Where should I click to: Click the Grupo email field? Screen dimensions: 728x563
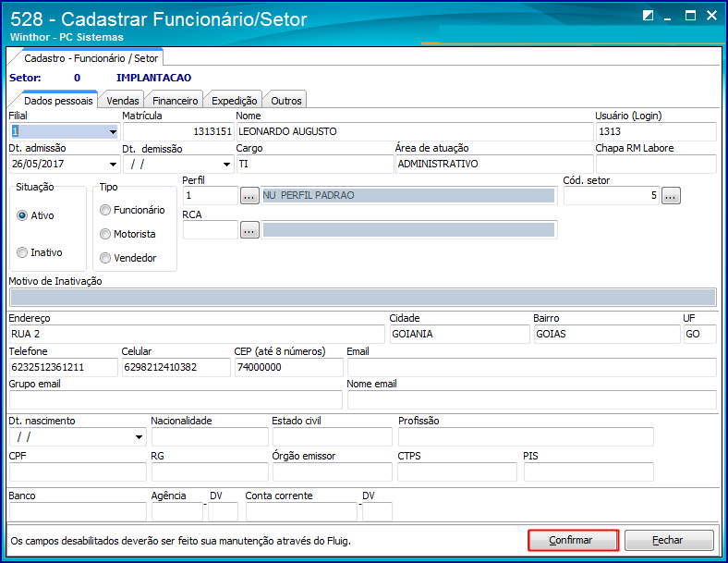coord(176,400)
